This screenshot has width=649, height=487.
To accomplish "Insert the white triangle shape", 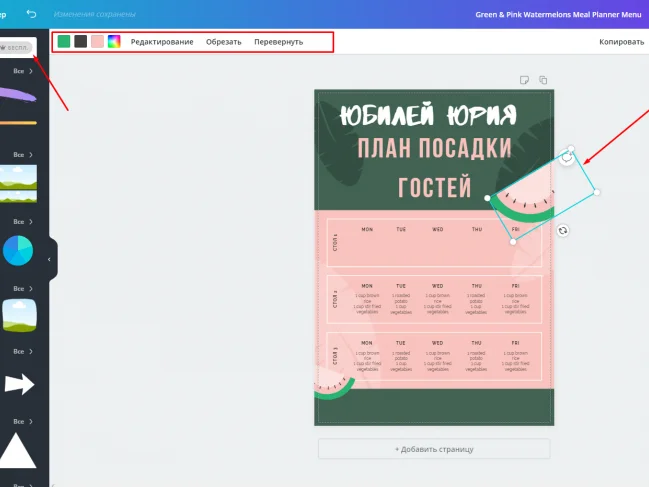I will point(19,450).
